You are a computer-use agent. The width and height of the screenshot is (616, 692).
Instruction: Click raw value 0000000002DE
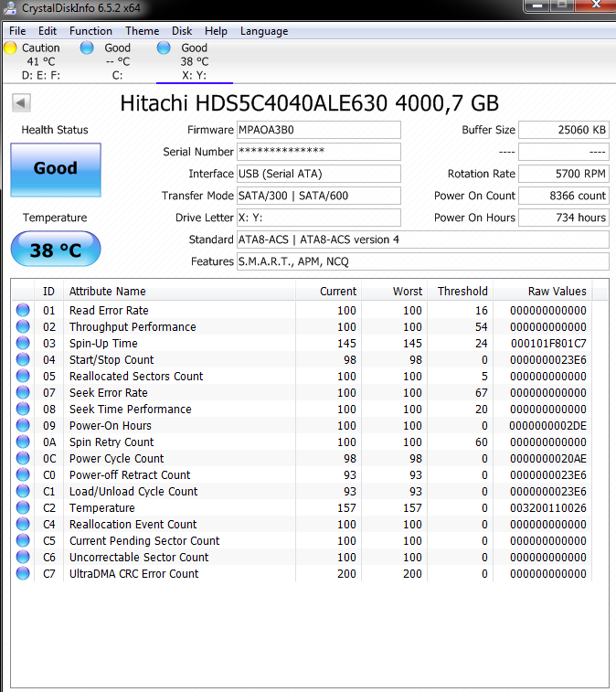[x=548, y=426]
